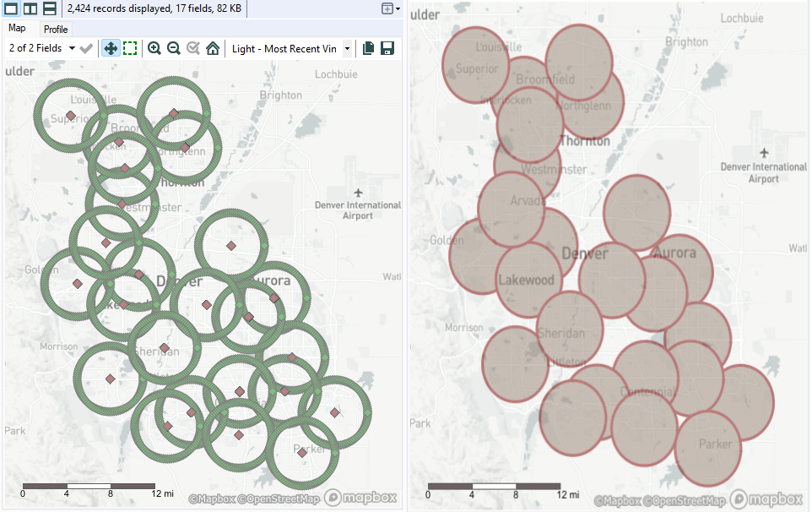812x512 pixels.
Task: Click the red diamond point near Parker, left map
Action: (302, 452)
